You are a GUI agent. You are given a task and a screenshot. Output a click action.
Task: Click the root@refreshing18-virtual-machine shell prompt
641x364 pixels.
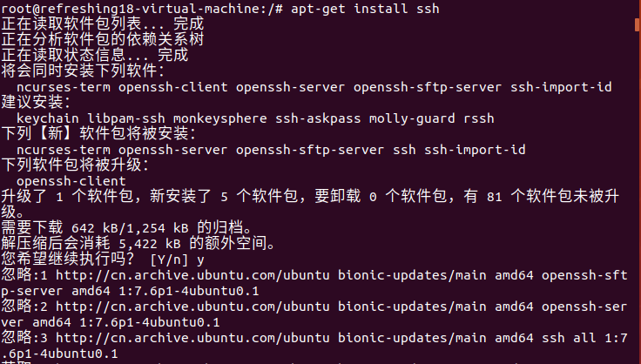point(140,9)
